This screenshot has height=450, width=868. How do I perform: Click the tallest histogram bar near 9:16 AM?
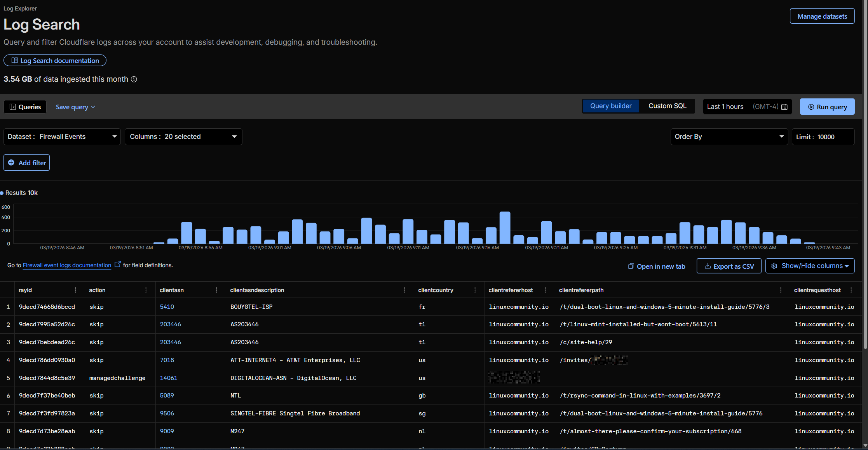coord(505,228)
